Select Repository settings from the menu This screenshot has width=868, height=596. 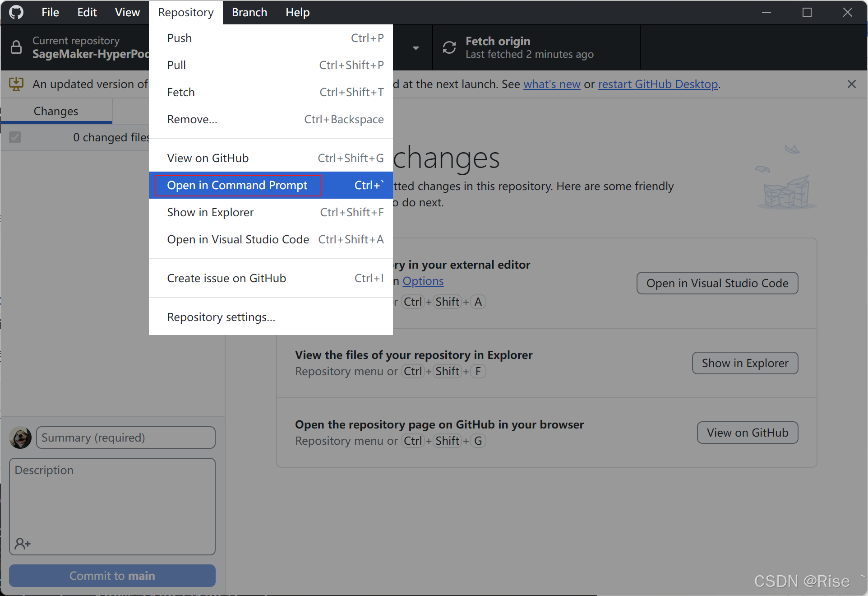click(x=221, y=317)
